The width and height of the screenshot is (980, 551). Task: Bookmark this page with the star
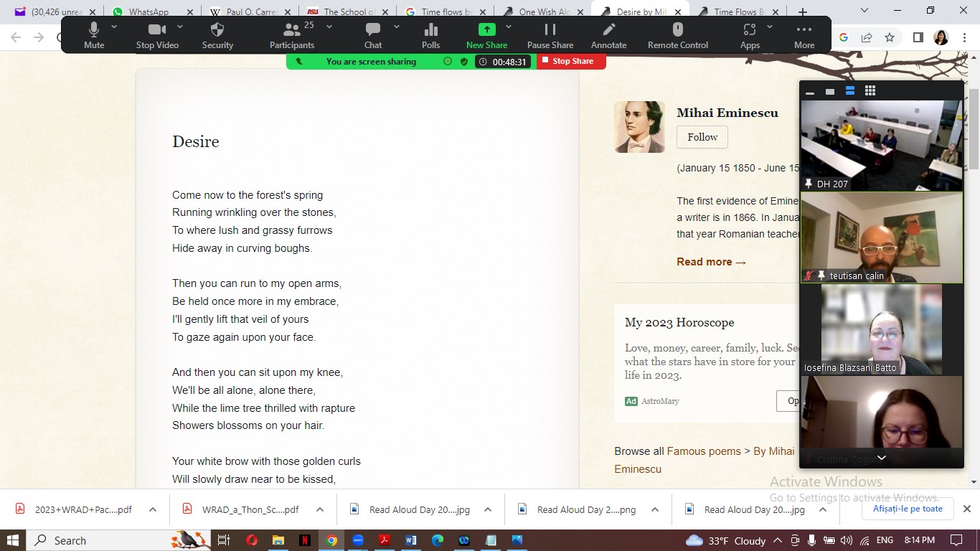(890, 37)
